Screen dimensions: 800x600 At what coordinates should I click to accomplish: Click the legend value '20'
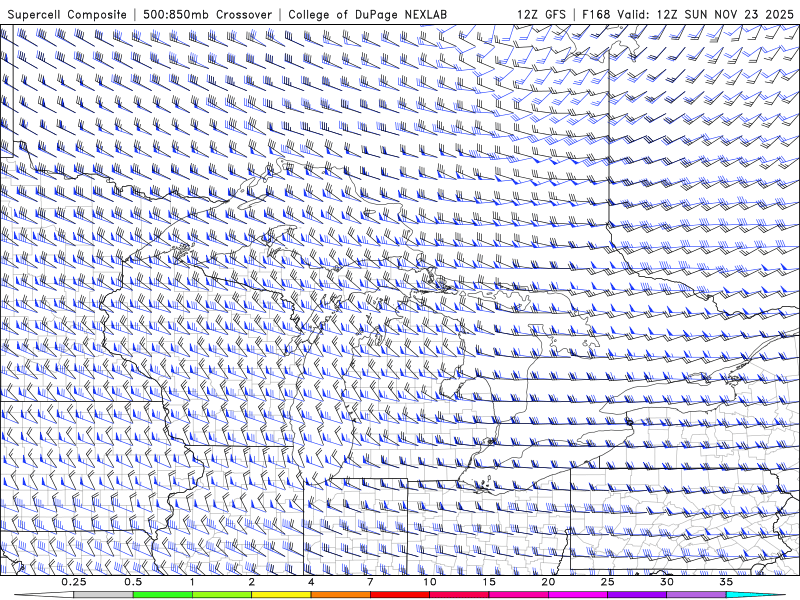(x=548, y=582)
